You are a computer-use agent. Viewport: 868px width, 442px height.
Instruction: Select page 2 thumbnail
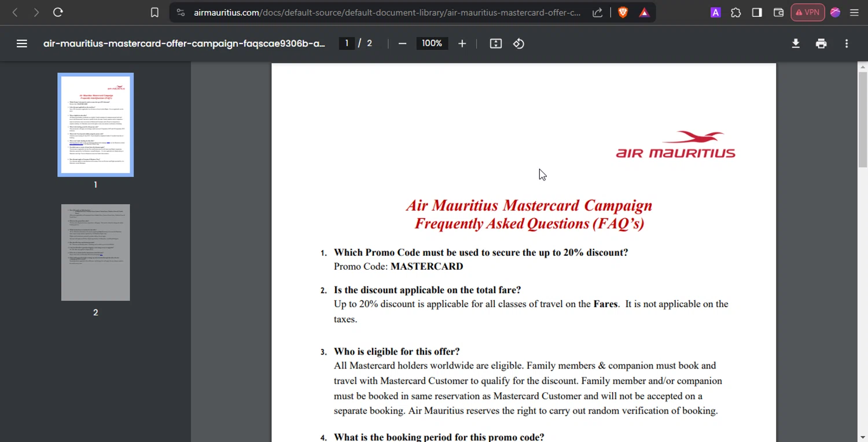tap(95, 252)
